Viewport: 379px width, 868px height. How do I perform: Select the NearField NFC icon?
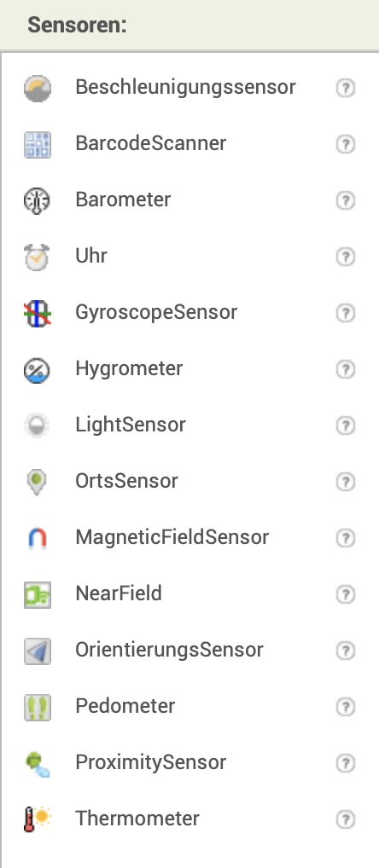[x=37, y=594]
